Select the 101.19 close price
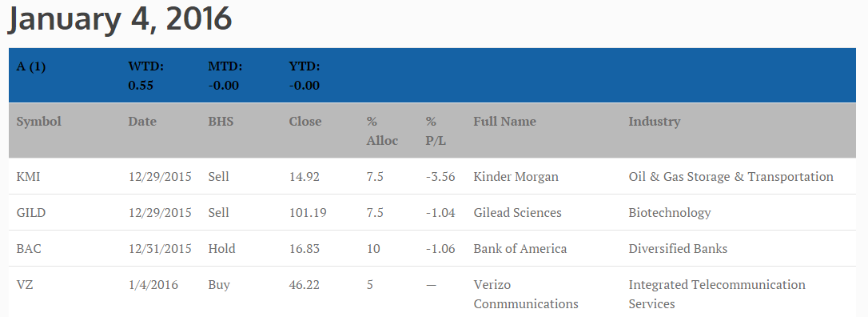Image resolution: width=868 pixels, height=317 pixels. tap(308, 213)
